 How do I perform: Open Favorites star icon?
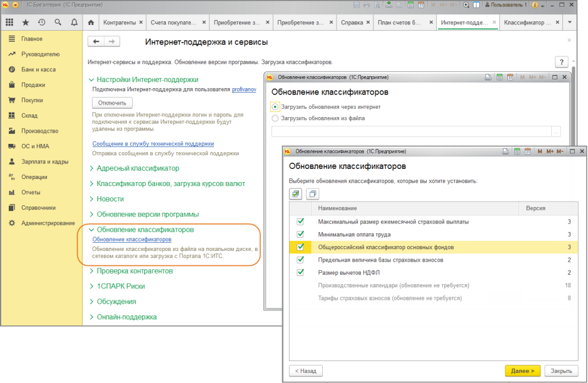point(26,23)
